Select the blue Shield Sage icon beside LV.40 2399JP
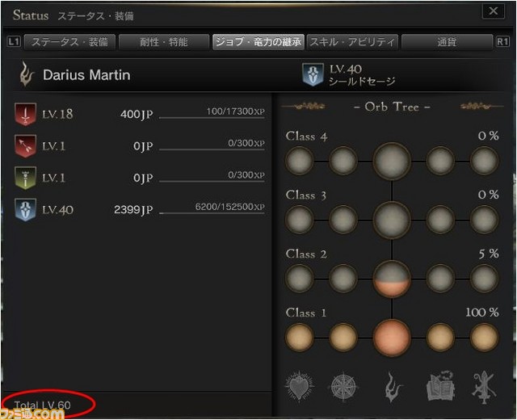 click(25, 210)
